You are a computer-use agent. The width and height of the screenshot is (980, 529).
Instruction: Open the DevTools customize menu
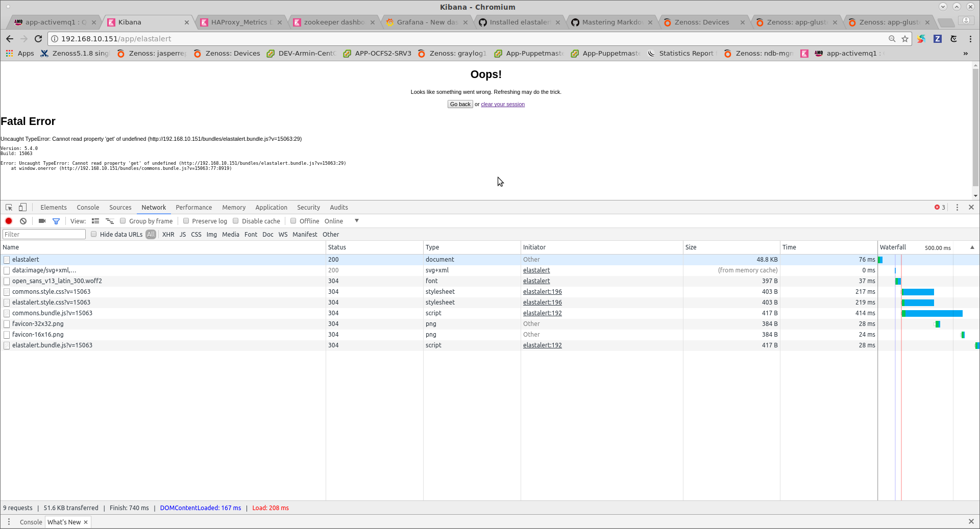(x=957, y=207)
